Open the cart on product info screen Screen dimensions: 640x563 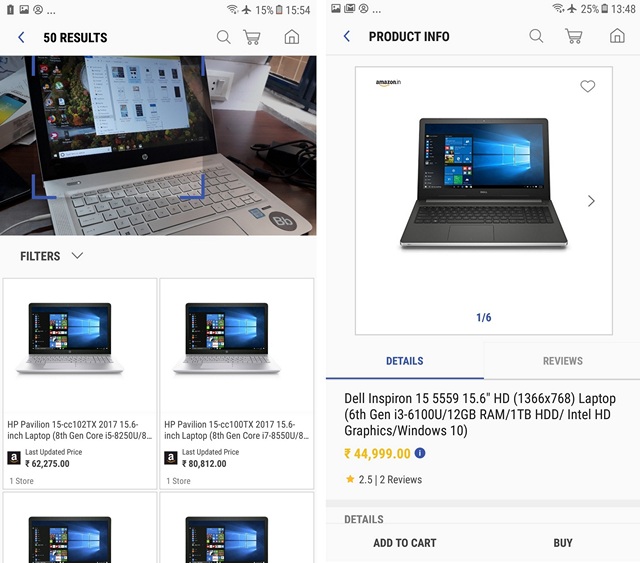pyautogui.click(x=573, y=36)
